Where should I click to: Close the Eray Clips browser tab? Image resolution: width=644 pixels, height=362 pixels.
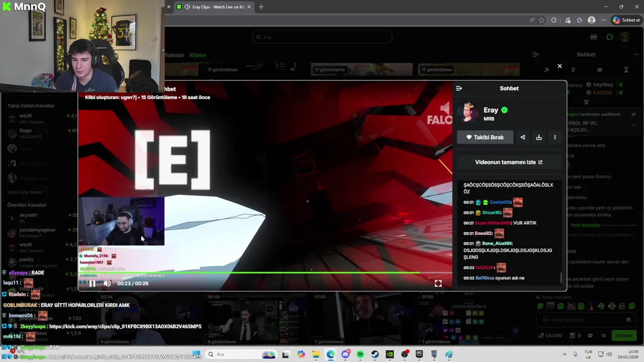point(248,7)
